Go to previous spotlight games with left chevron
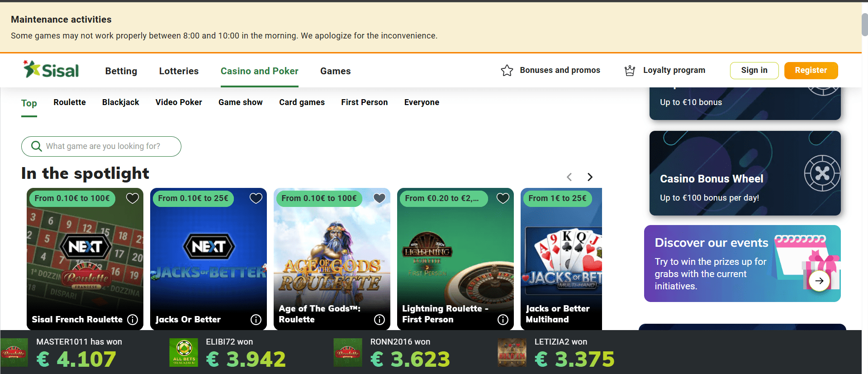 tap(569, 177)
